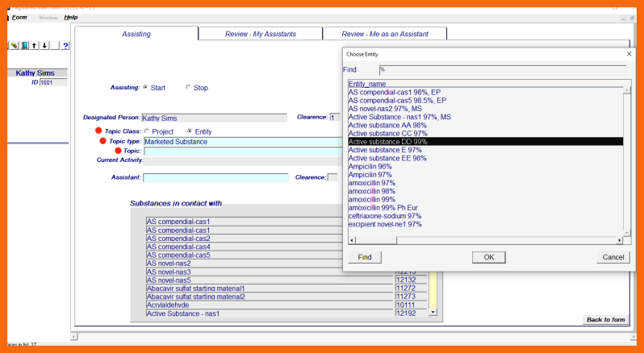This screenshot has height=353, width=644.
Task: Click right arrow of entity list scrollbar
Action: [x=619, y=240]
